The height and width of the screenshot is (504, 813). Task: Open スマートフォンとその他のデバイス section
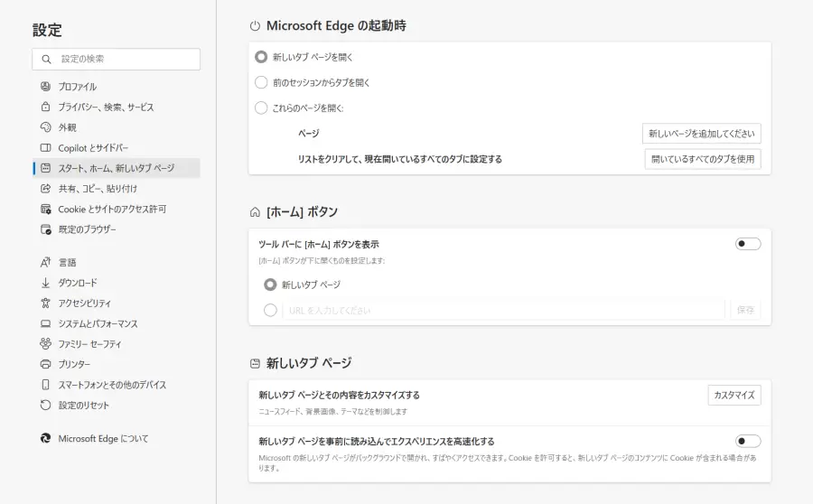click(x=117, y=385)
